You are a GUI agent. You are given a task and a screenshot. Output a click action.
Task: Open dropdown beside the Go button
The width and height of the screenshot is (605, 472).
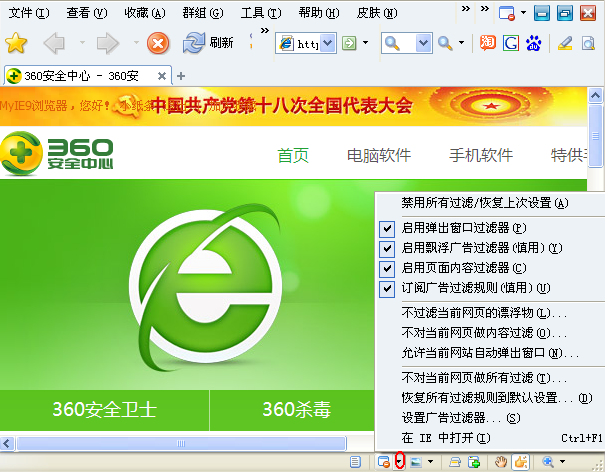pos(365,42)
